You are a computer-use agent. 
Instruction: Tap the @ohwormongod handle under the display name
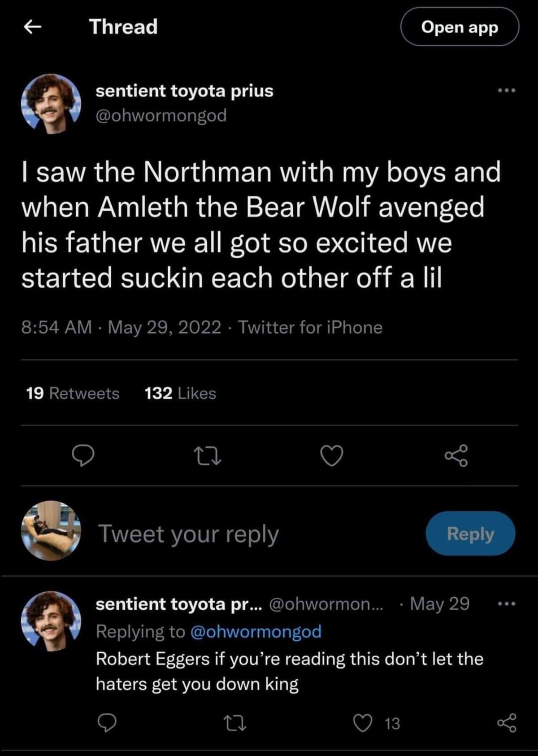coord(161,115)
